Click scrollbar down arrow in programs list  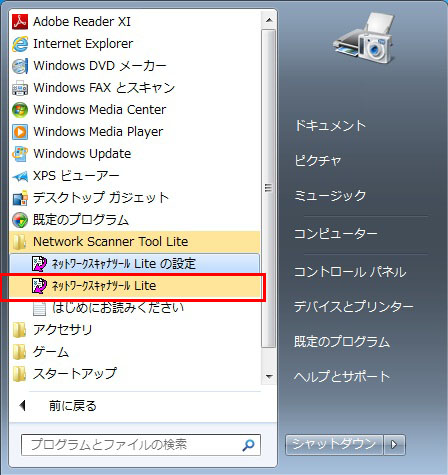point(269,377)
